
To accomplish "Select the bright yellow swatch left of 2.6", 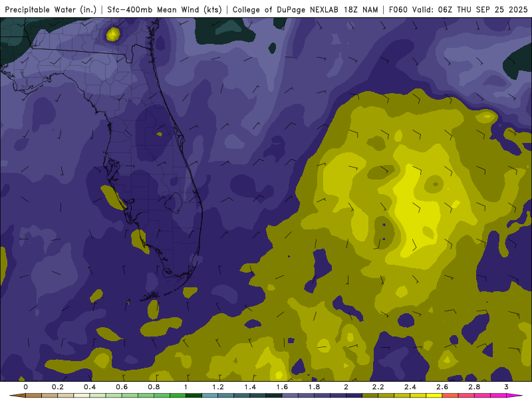I will [x=434, y=396].
